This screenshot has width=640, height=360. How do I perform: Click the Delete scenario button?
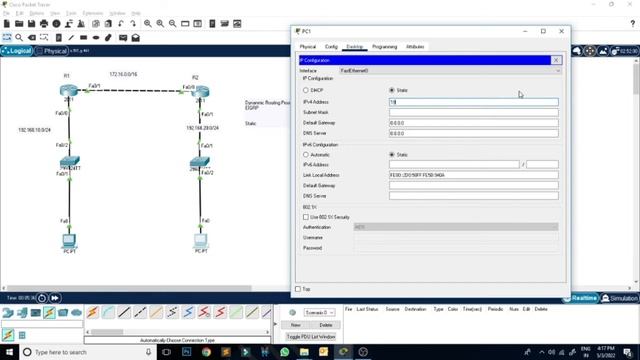pyautogui.click(x=325, y=325)
